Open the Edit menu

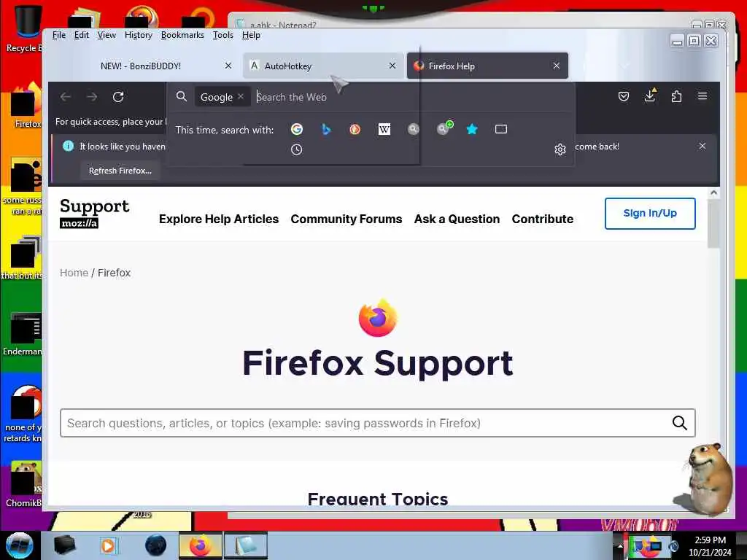pyautogui.click(x=82, y=35)
